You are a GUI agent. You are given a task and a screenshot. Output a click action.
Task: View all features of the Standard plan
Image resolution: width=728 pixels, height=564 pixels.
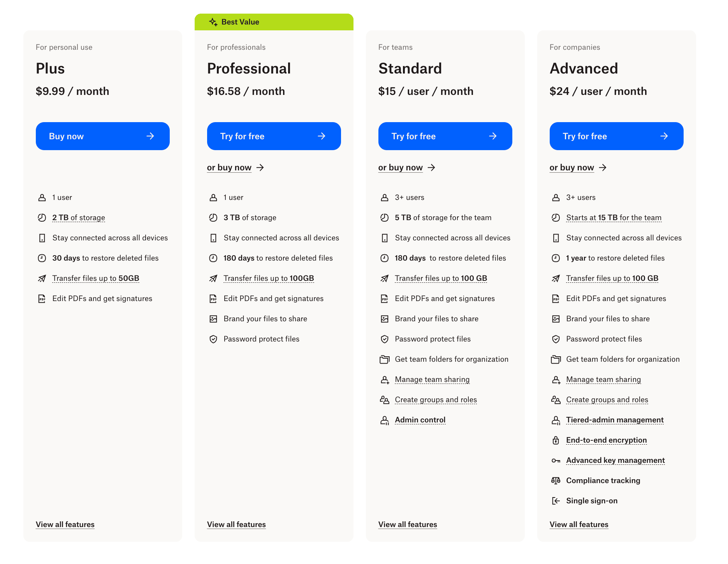(408, 524)
